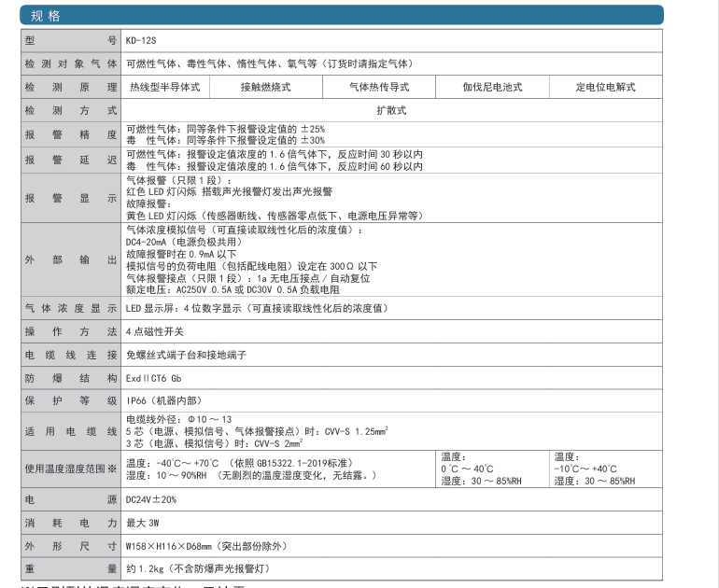Screen dimensions: 719x588
Task: Select the LED 显示屏 4 位数字显示 text
Action: point(257,308)
